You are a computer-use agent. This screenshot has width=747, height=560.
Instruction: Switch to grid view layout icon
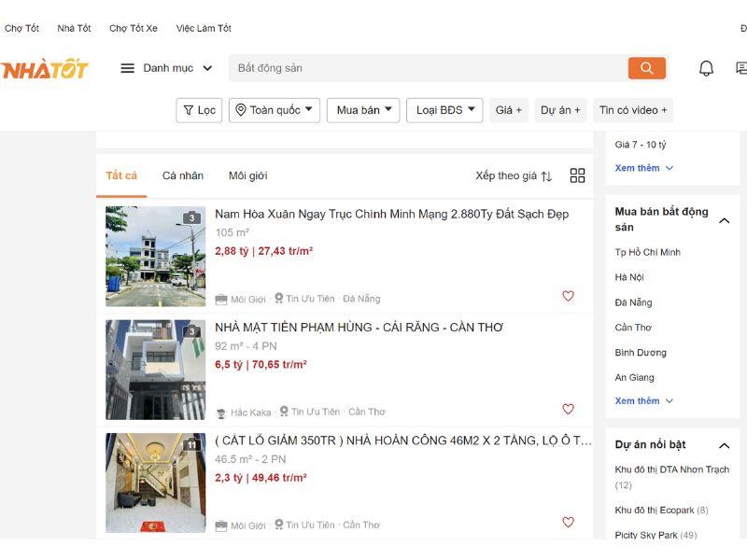pyautogui.click(x=577, y=175)
